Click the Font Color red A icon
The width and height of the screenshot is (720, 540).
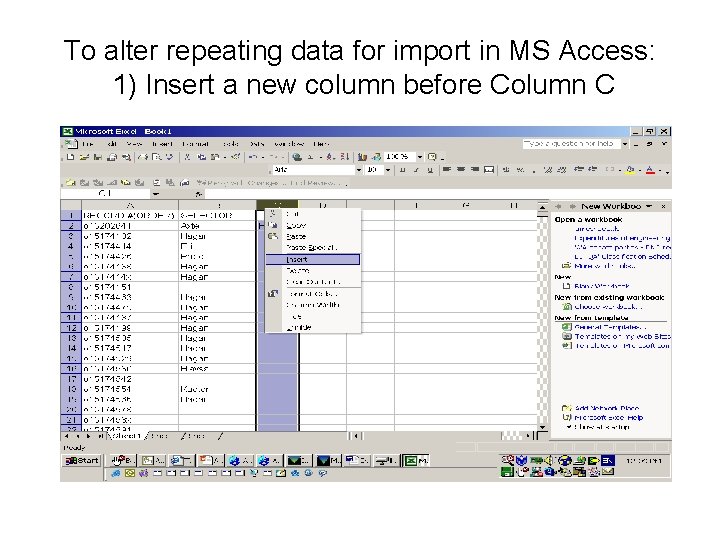tap(650, 170)
